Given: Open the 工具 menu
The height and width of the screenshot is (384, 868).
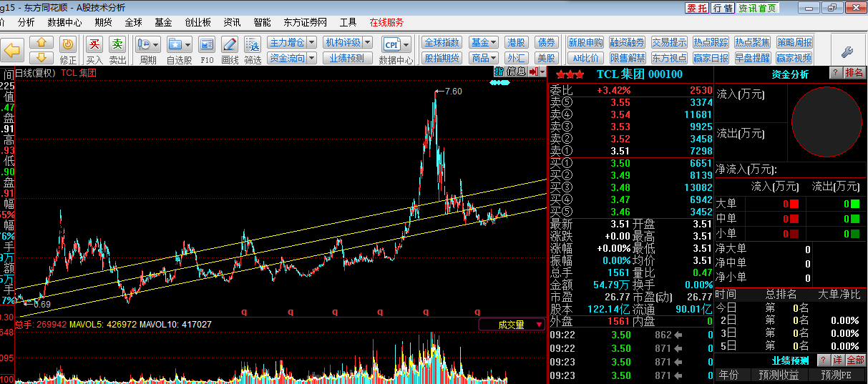Looking at the screenshot, I should point(348,22).
